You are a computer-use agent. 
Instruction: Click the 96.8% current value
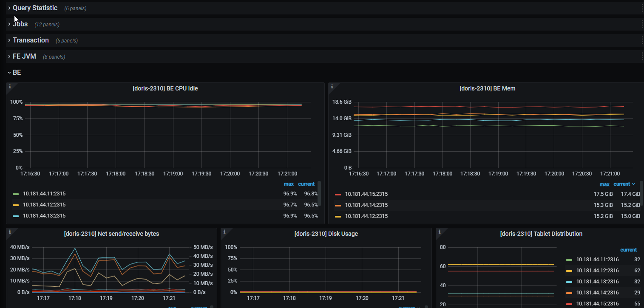coord(311,194)
